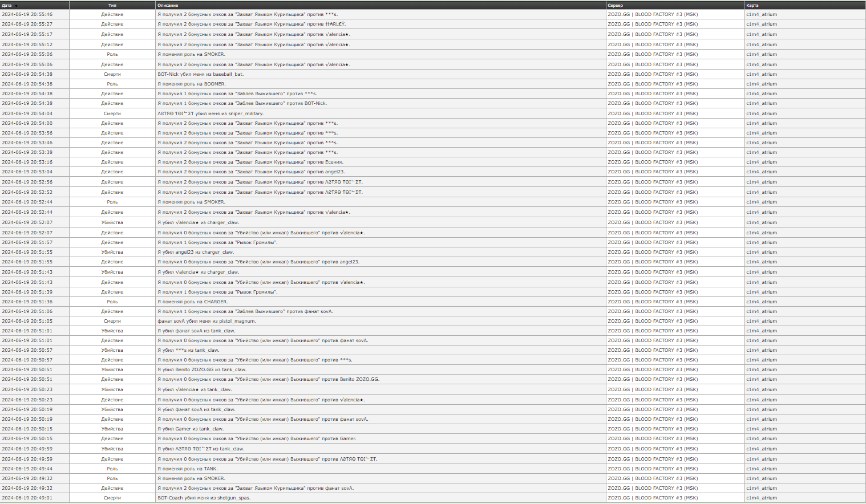Select the BOT-Nick baseball_bat death description

pos(200,74)
